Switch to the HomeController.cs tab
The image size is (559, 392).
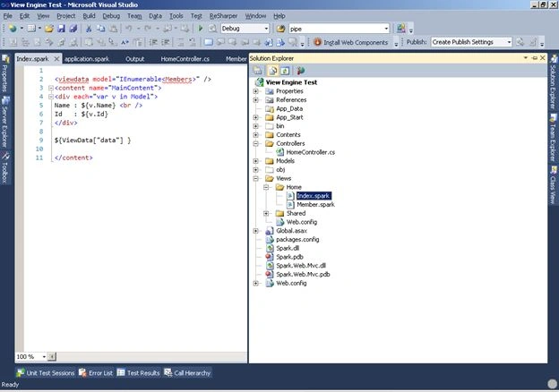pyautogui.click(x=185, y=59)
